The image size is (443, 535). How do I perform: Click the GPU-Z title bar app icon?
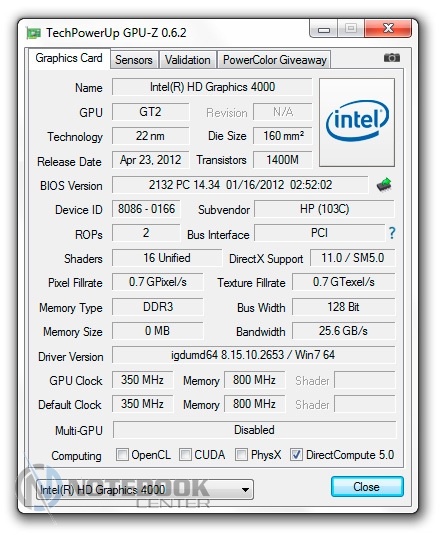(x=33, y=33)
